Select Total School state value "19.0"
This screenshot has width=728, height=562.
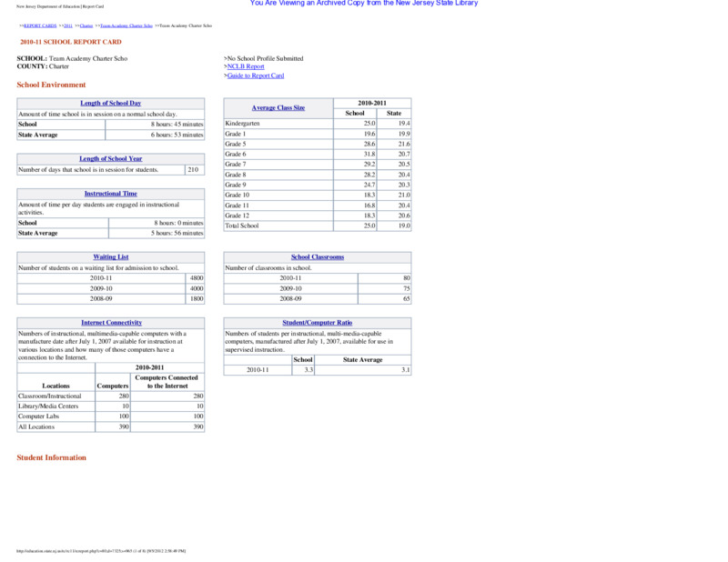coord(404,226)
